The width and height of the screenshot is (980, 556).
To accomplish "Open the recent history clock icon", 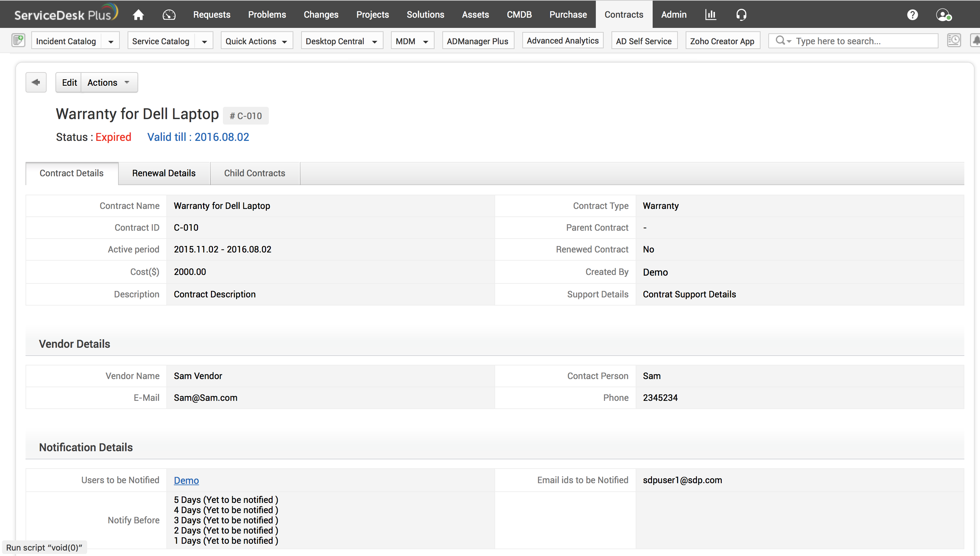I will [x=954, y=40].
